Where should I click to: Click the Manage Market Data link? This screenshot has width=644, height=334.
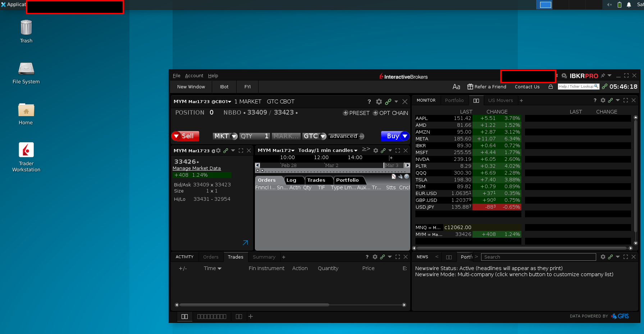(x=196, y=168)
